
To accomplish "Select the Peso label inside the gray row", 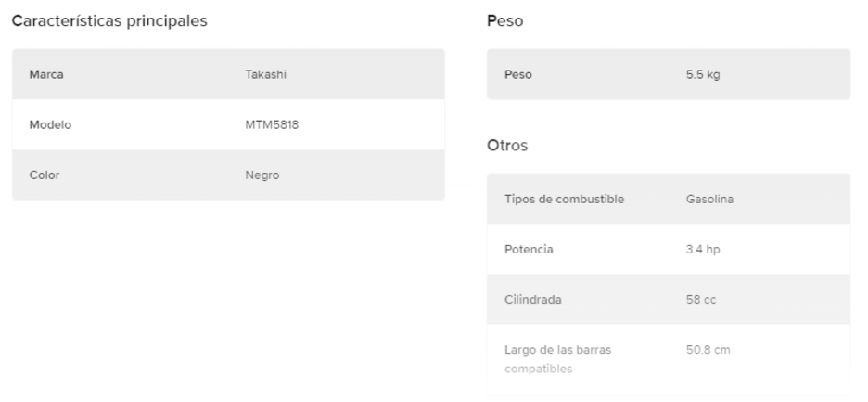I will 517,74.
